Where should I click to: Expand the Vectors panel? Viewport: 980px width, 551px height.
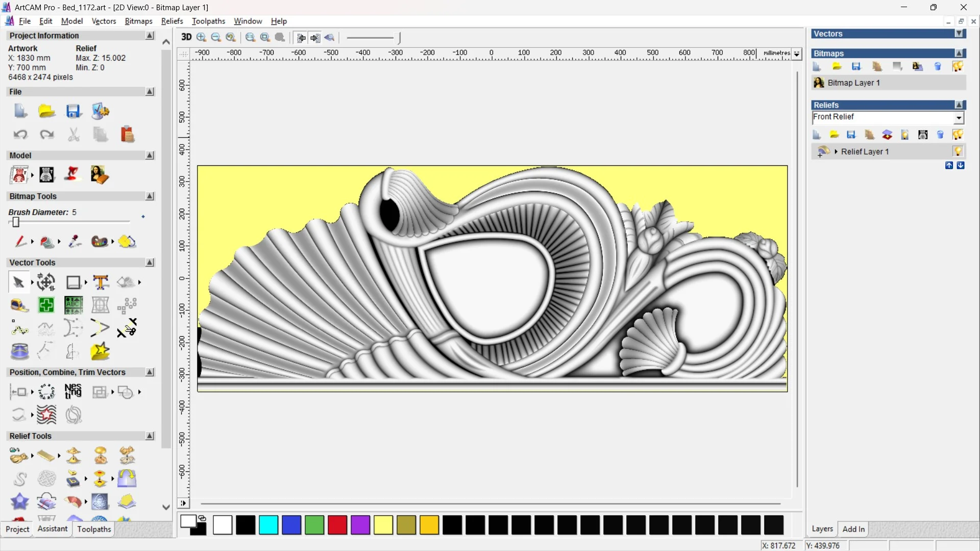[x=959, y=34]
